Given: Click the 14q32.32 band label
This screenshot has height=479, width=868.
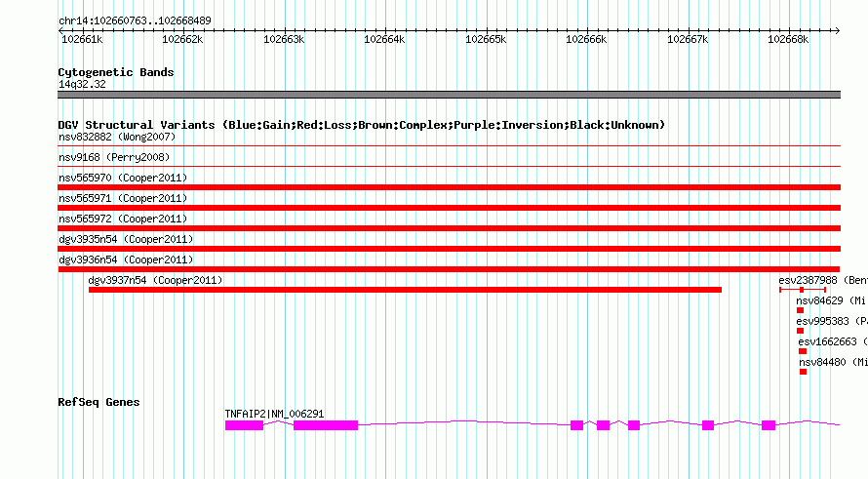Looking at the screenshot, I should pos(82,84).
